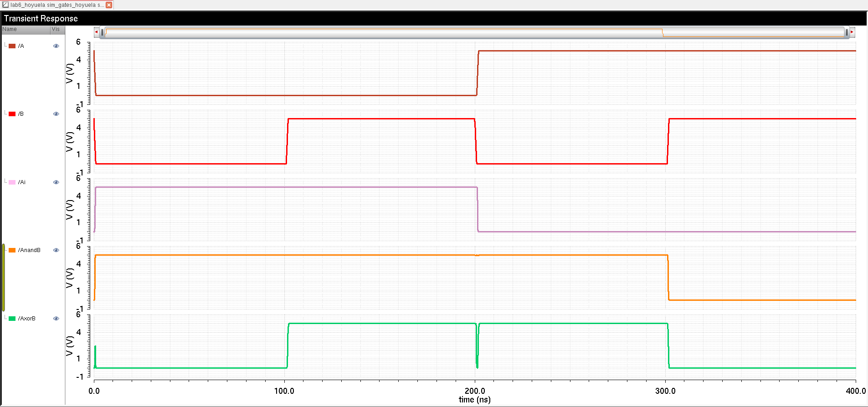Click the /Ai falling edge at 200 ns
Viewport: 868px width, 407px height.
click(478, 210)
